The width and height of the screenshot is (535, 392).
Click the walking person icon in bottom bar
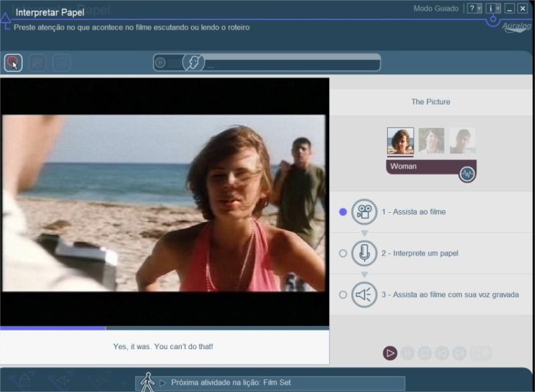(147, 382)
